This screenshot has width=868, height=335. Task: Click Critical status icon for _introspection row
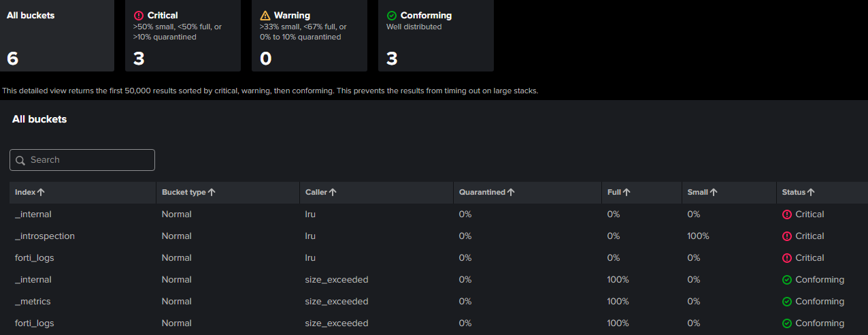coord(787,236)
